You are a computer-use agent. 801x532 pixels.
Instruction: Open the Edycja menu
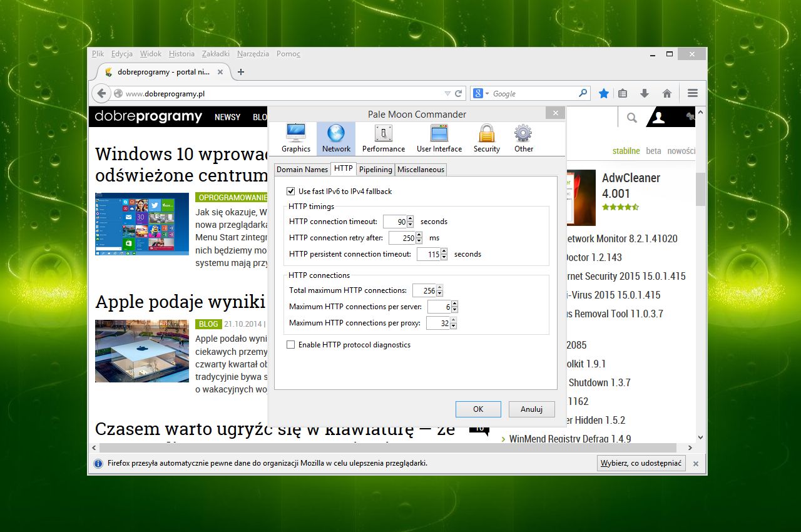pos(122,54)
